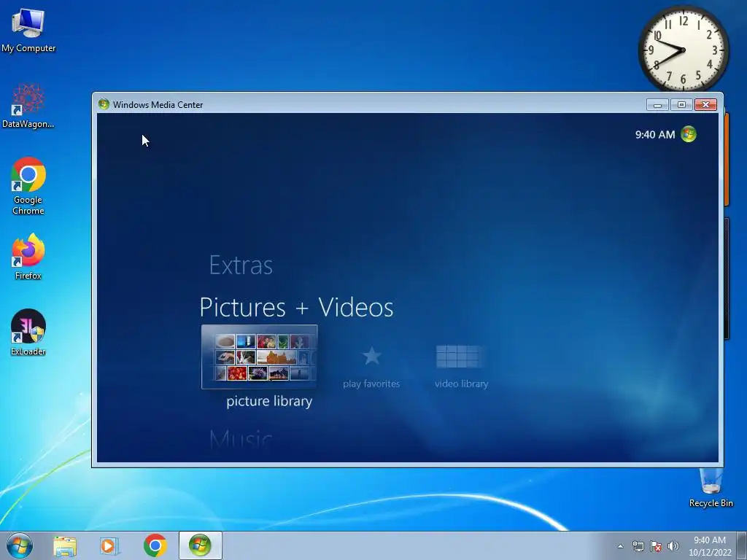The width and height of the screenshot is (747, 560).
Task: Open the video library grid icon
Action: 458,357
